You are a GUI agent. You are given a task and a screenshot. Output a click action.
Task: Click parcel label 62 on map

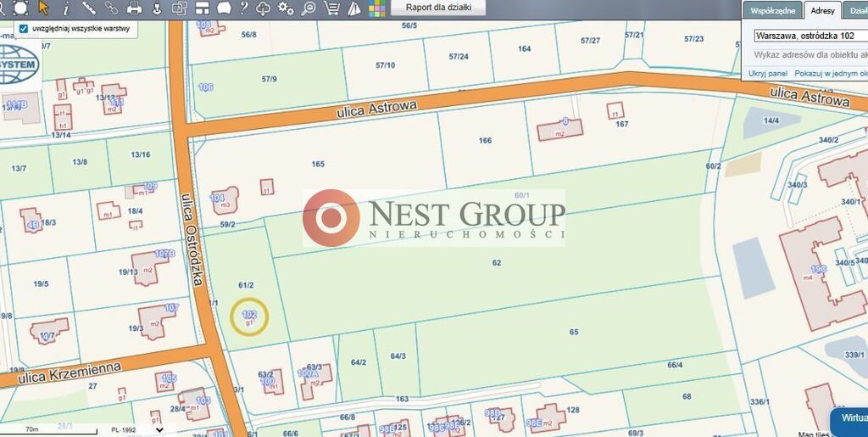(496, 262)
